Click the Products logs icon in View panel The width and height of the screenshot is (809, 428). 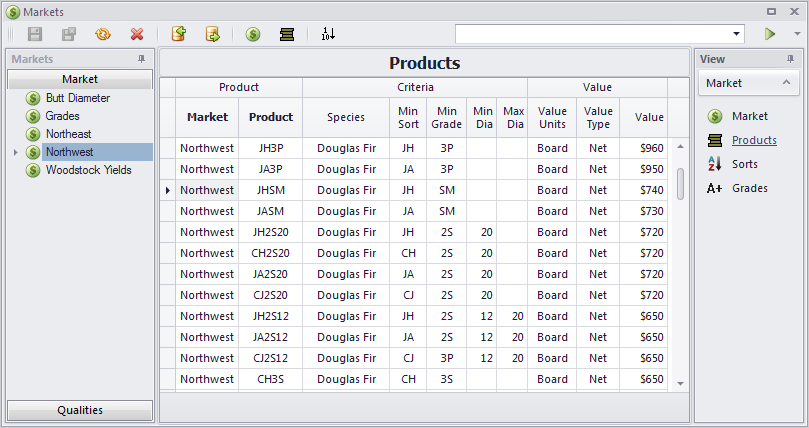(x=715, y=140)
